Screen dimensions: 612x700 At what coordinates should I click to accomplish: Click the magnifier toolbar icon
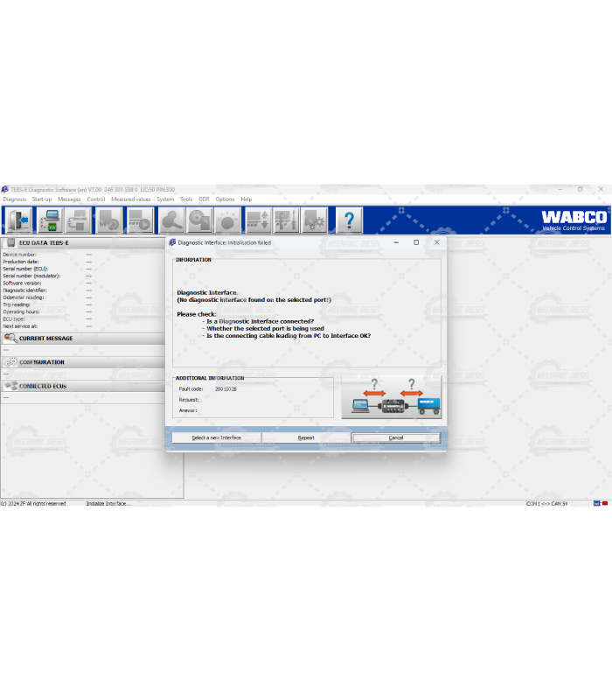click(x=170, y=220)
